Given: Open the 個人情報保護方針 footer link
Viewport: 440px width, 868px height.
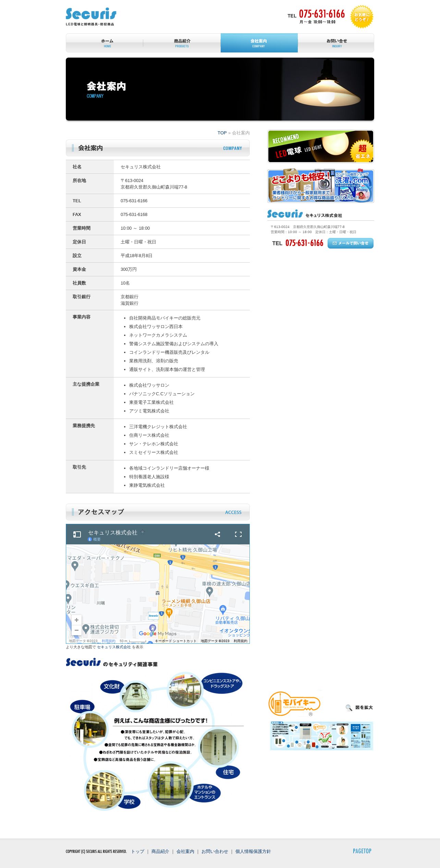Looking at the screenshot, I should tap(253, 851).
